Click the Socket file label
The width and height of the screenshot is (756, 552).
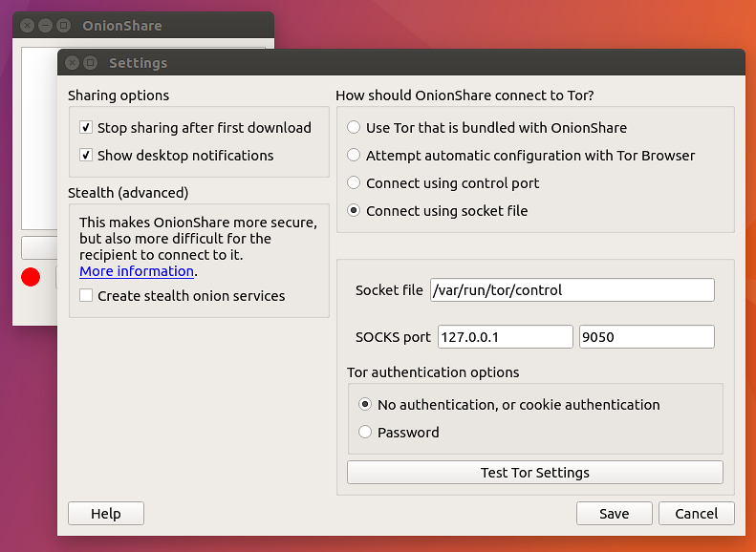pos(389,290)
